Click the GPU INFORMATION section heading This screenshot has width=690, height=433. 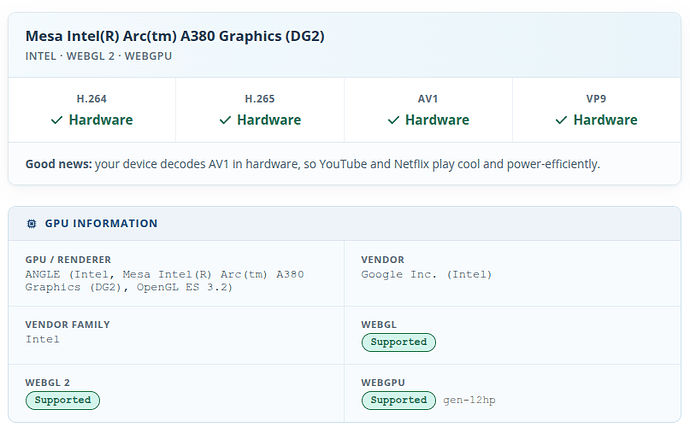[101, 224]
